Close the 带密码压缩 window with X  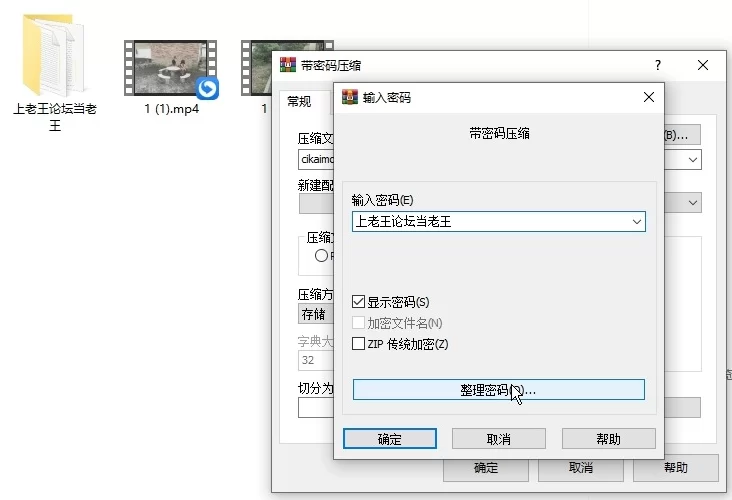[x=703, y=65]
